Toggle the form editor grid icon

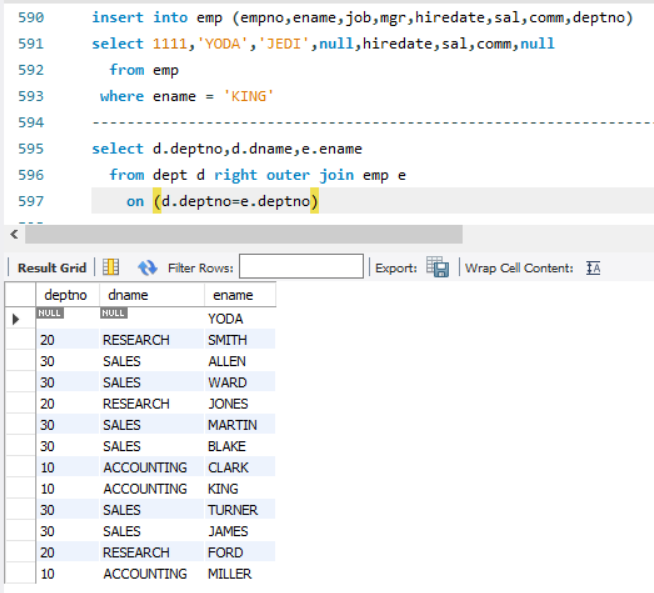click(x=111, y=267)
